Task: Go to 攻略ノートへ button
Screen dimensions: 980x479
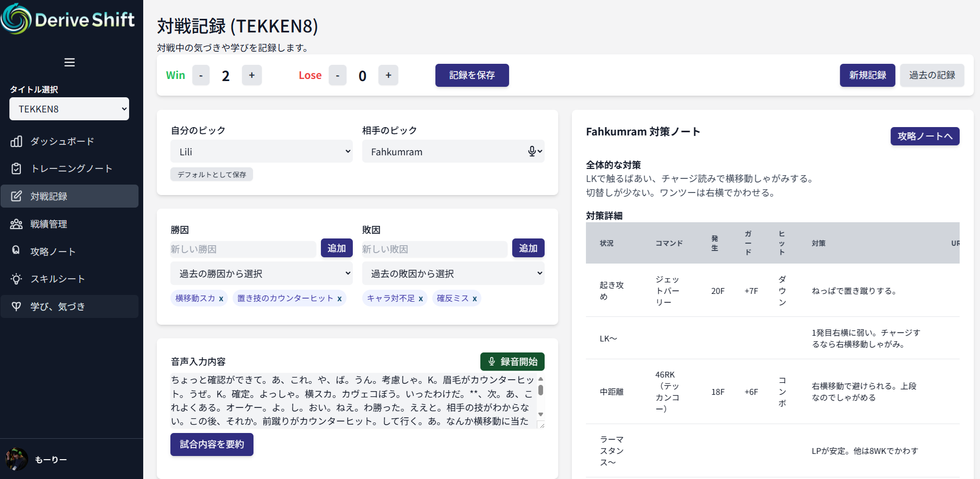Action: pyautogui.click(x=925, y=136)
